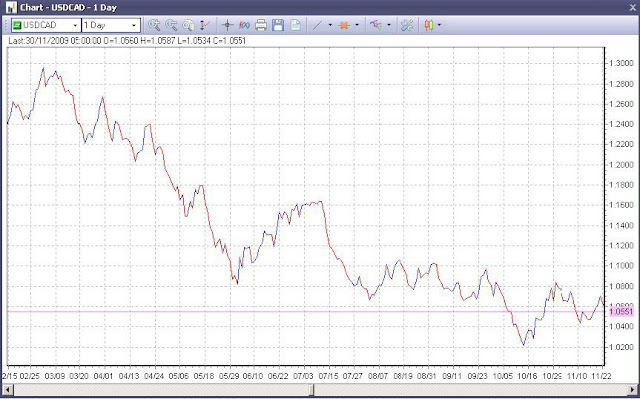This screenshot has width=640, height=399.
Task: Click the third magnifier zoom icon
Action: (188, 25)
